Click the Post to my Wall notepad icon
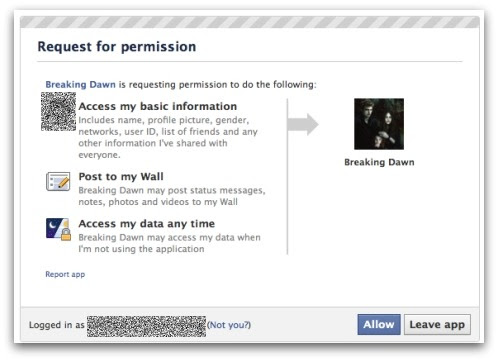The width and height of the screenshot is (498, 361). click(x=58, y=181)
